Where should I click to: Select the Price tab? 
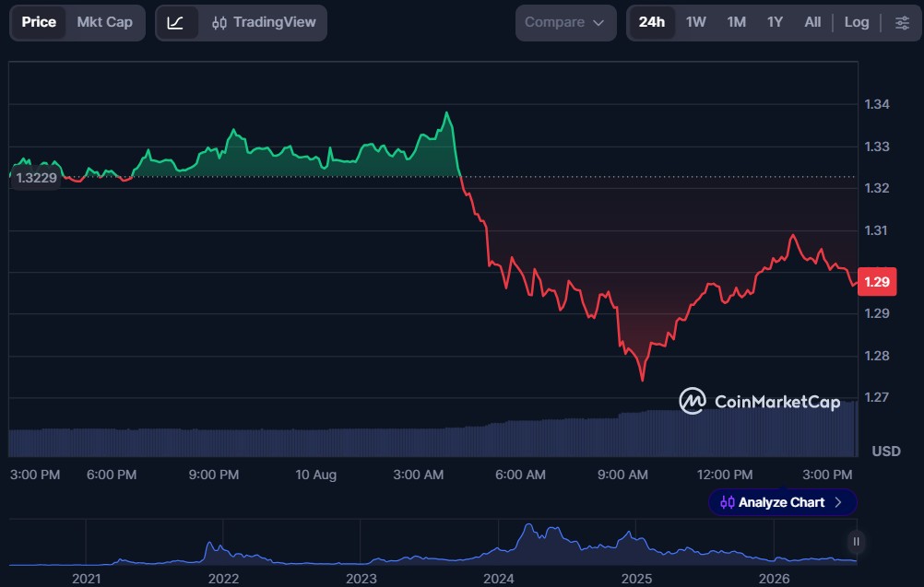point(39,22)
